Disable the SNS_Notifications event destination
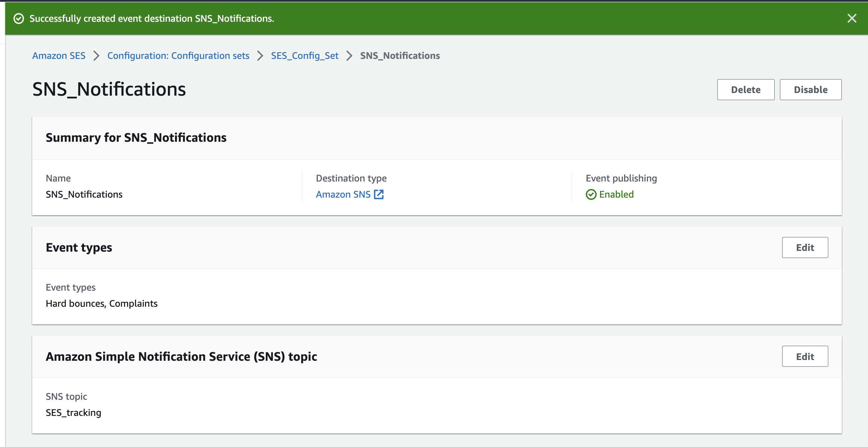Screen dimensions: 868x447 click(811, 90)
